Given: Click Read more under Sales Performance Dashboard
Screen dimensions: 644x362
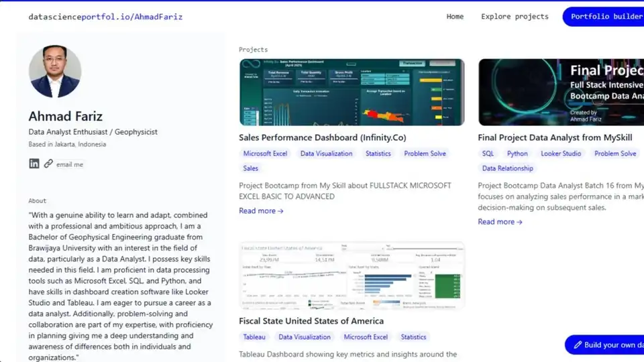Looking at the screenshot, I should click(x=261, y=210).
